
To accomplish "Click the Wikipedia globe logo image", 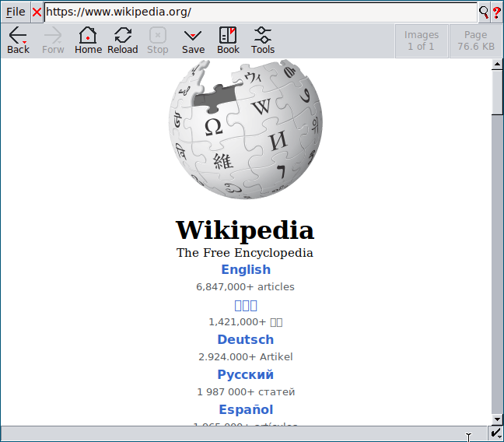I will [246, 129].
